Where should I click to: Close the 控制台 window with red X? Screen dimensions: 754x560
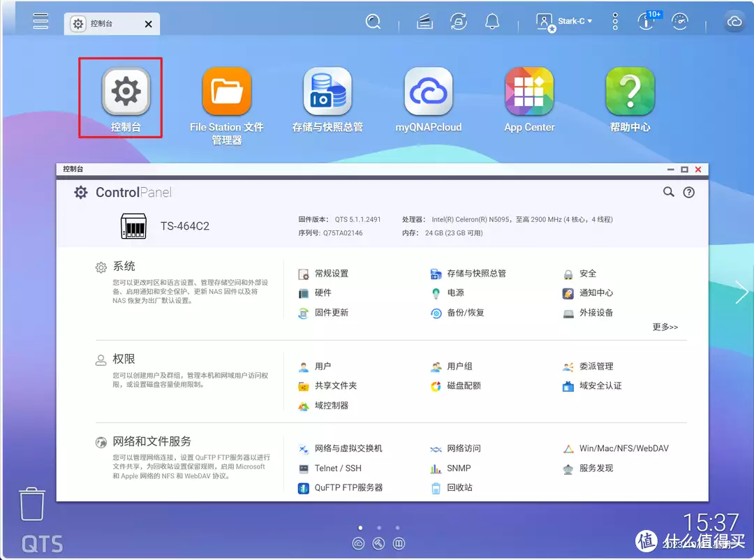pos(698,170)
